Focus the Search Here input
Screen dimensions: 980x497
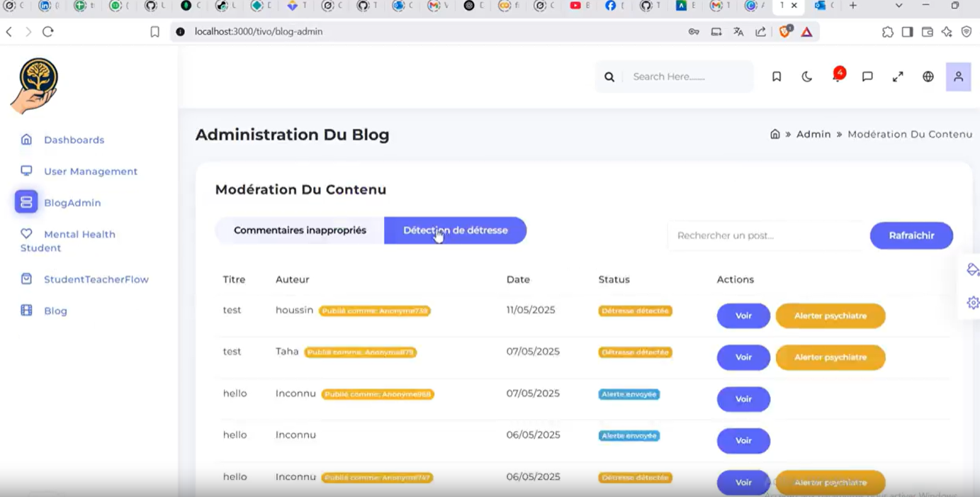(x=688, y=77)
